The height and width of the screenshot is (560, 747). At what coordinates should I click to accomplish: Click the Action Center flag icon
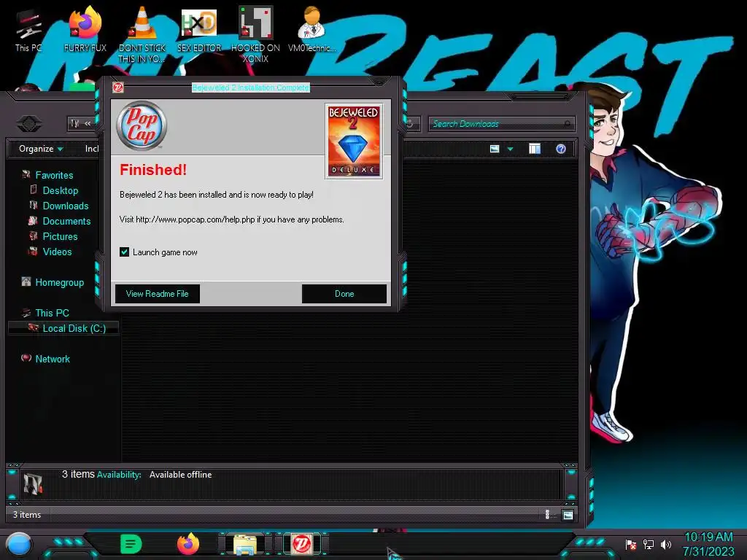tap(630, 544)
